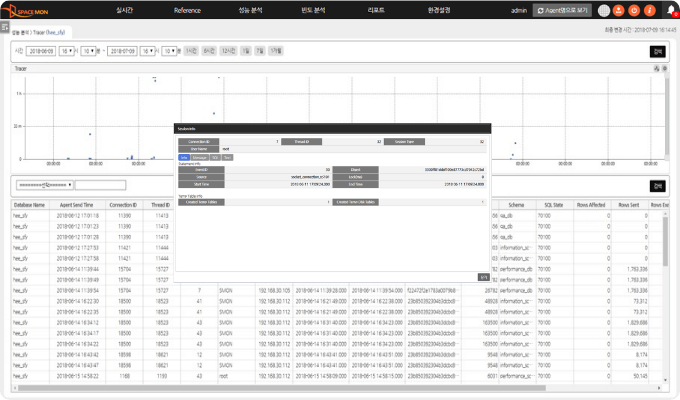The image size is (680, 400).
Task: Select user cell root in the last row
Action: 223,376
